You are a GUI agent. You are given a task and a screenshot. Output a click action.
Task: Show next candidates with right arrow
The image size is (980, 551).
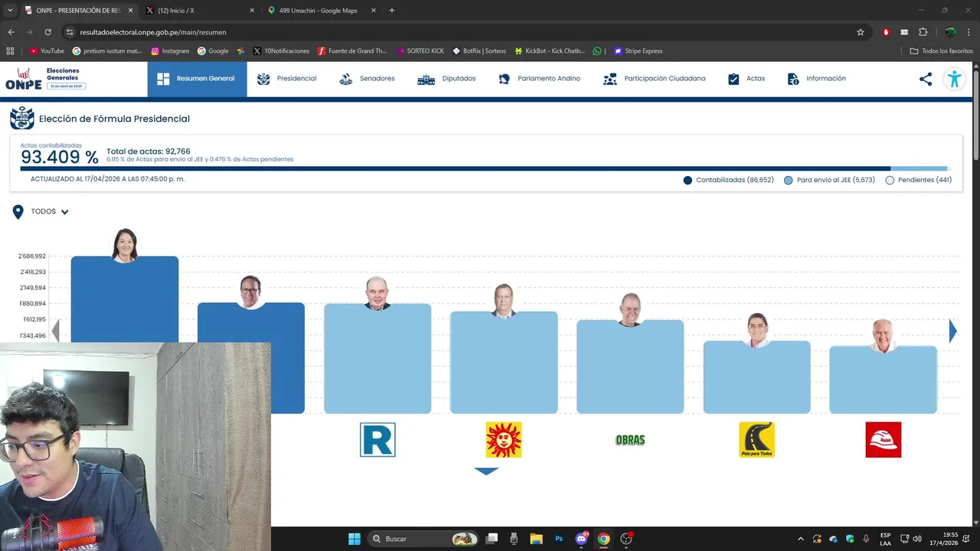[x=952, y=331]
